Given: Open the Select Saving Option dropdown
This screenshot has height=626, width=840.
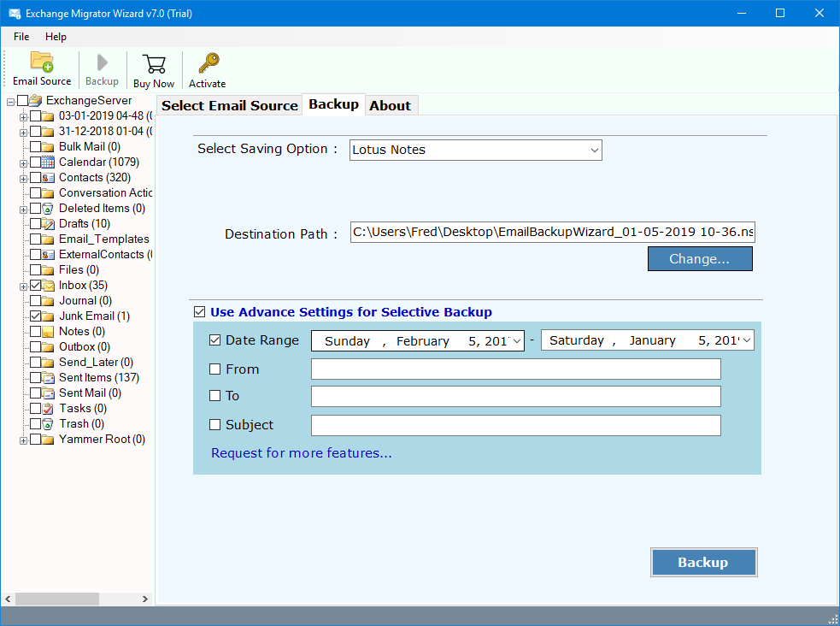Looking at the screenshot, I should click(x=476, y=150).
